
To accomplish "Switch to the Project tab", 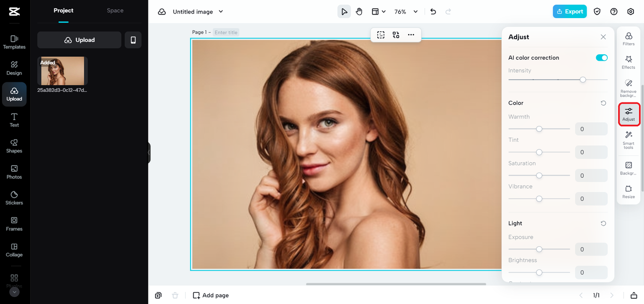I will [x=63, y=11].
